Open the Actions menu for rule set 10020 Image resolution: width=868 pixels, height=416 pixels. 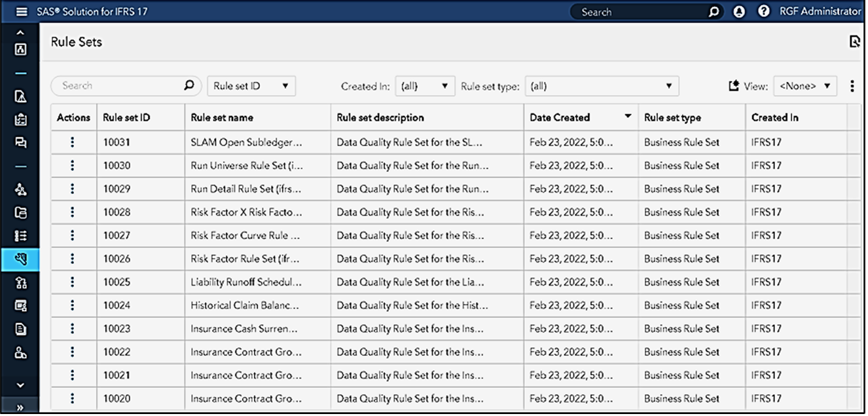tap(73, 398)
